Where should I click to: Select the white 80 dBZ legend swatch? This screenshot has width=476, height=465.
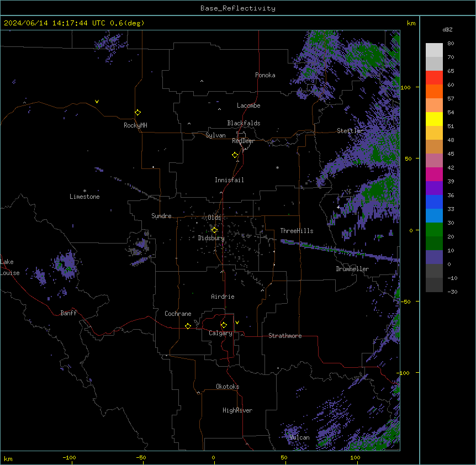click(434, 50)
